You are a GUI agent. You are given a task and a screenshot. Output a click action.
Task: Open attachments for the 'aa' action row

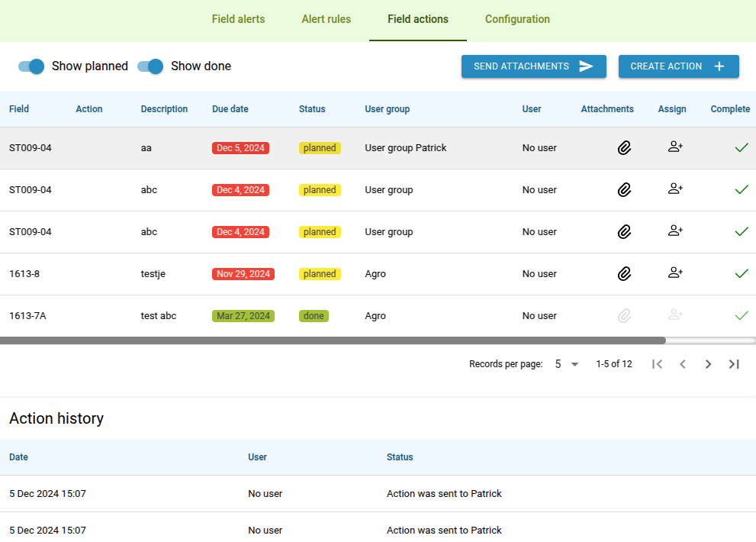[x=624, y=148]
